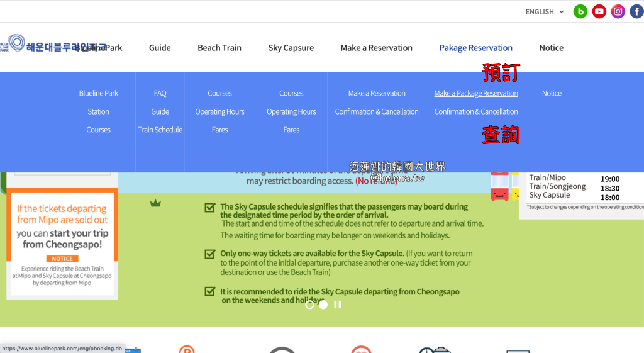Image resolution: width=644 pixels, height=353 pixels.
Task: Open the green Naver blog icon
Action: (580, 11)
